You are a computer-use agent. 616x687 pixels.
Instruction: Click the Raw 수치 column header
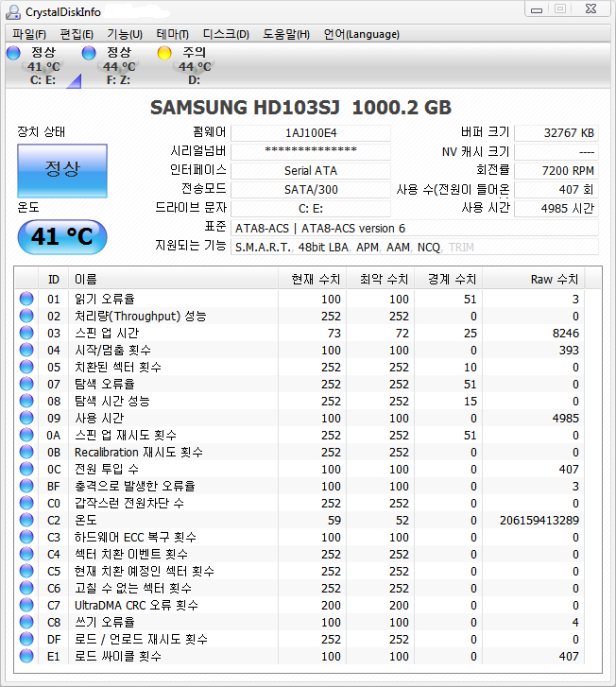[x=534, y=280]
